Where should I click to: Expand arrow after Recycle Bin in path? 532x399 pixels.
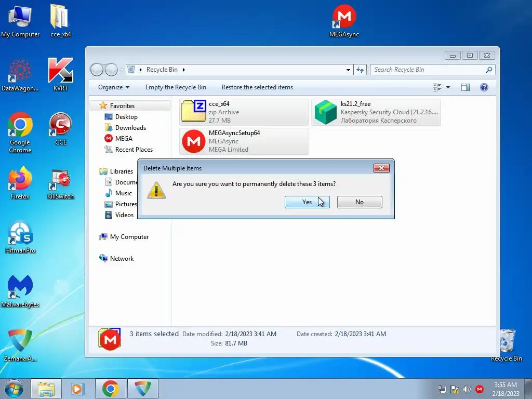click(x=183, y=70)
